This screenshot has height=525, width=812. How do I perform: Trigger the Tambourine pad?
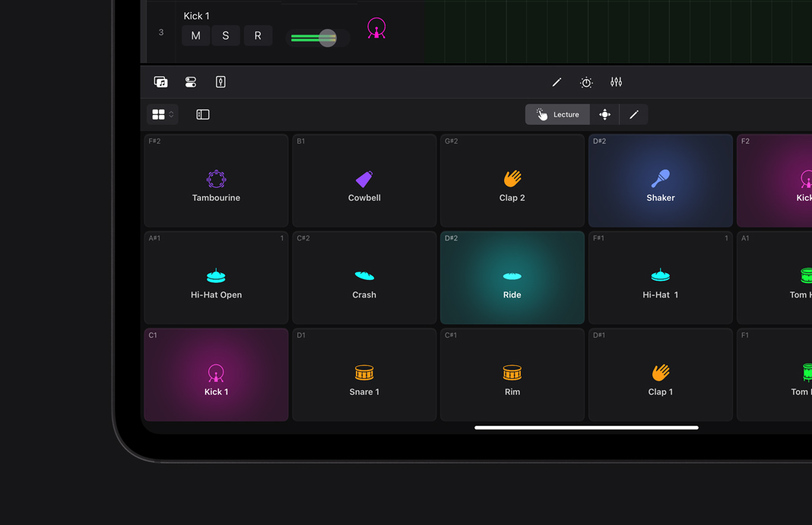click(x=216, y=180)
